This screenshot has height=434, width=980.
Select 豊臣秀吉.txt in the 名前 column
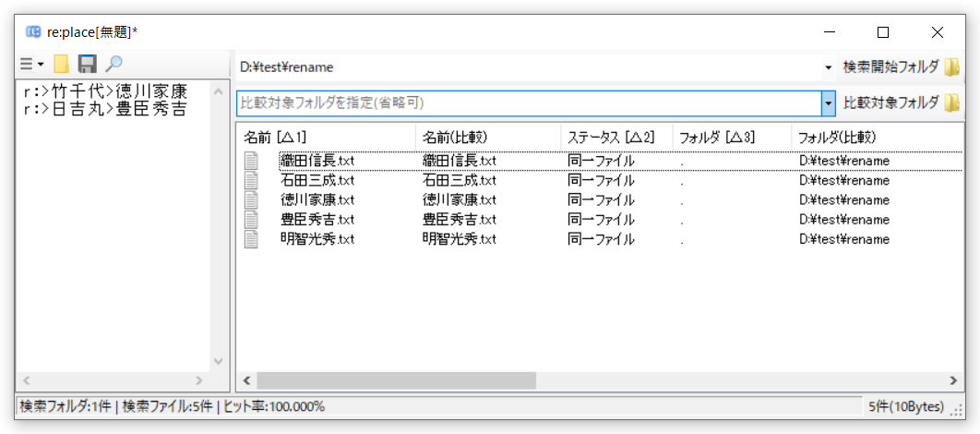(x=317, y=220)
